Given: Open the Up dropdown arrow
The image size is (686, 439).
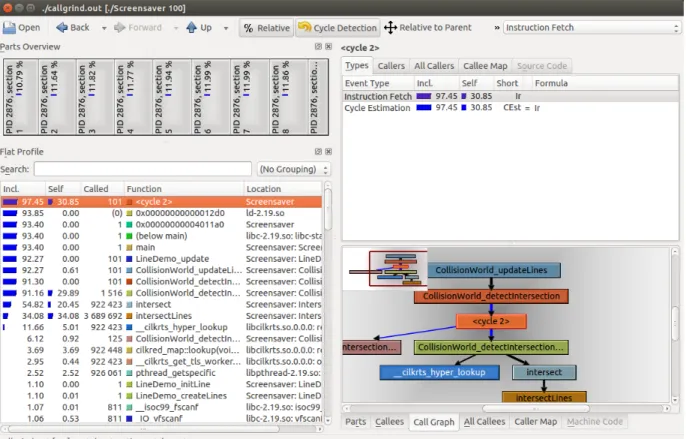Looking at the screenshot, I should 226,28.
